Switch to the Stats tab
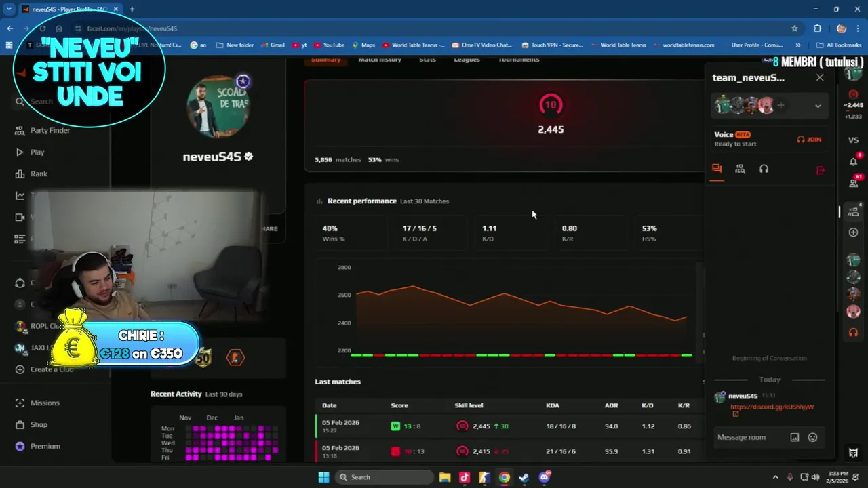Screen dimensions: 868x488 427,60
